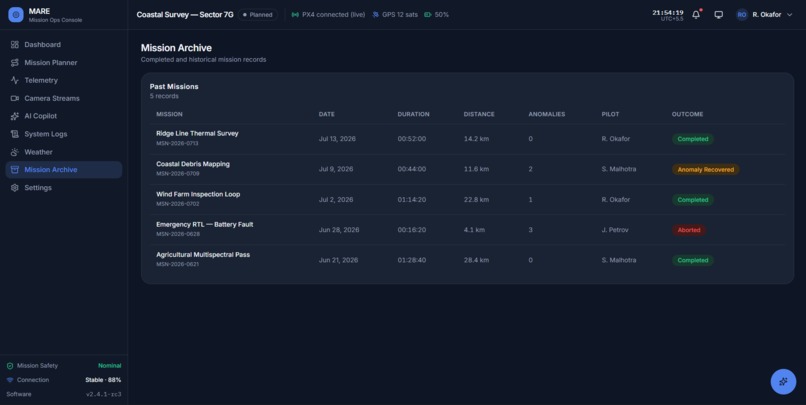
Task: Open AI Copilot page
Action: tap(64, 116)
